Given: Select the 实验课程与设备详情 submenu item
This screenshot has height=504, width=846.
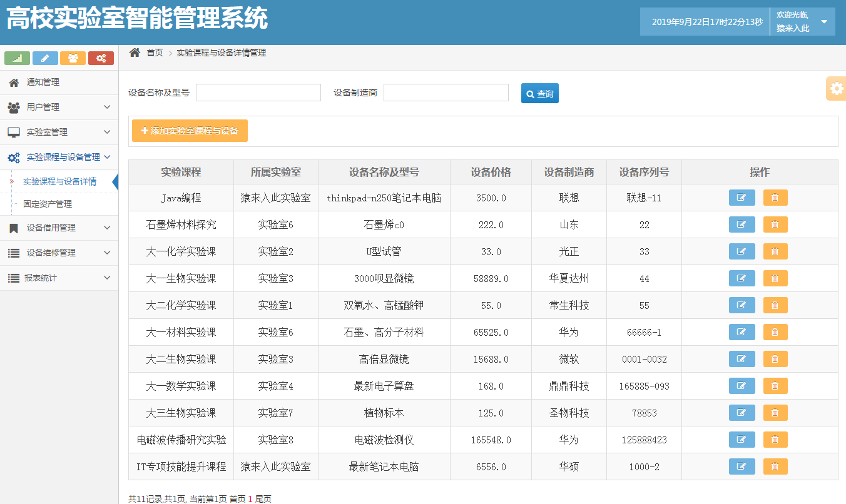Looking at the screenshot, I should click(59, 182).
